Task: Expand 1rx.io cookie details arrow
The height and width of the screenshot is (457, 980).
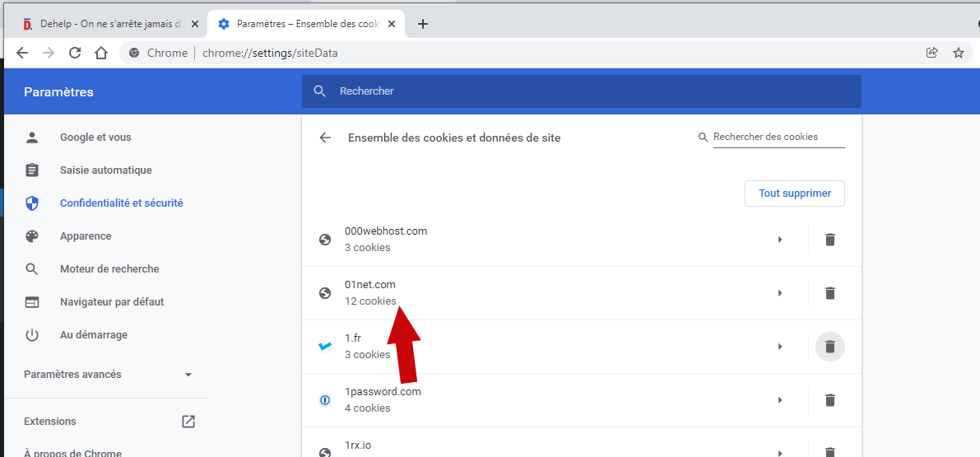Action: point(780,453)
